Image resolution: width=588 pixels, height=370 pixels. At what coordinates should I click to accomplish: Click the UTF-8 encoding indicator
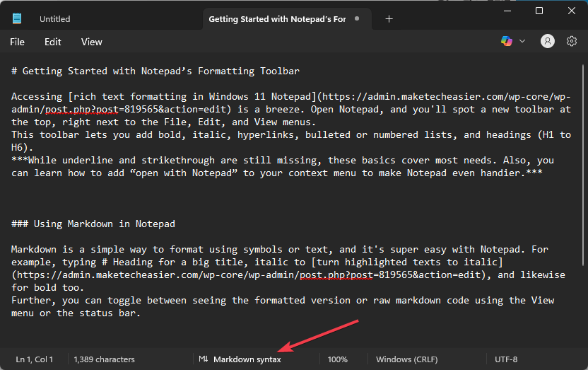coord(506,359)
